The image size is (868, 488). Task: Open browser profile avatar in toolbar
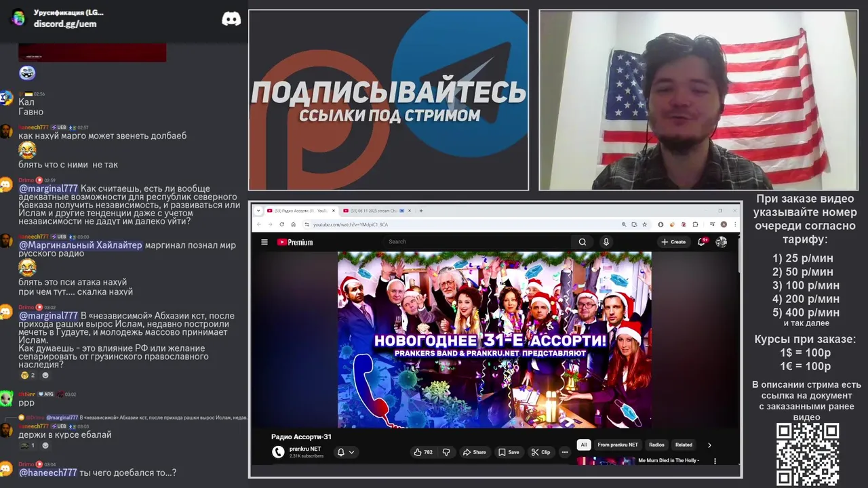pos(724,224)
